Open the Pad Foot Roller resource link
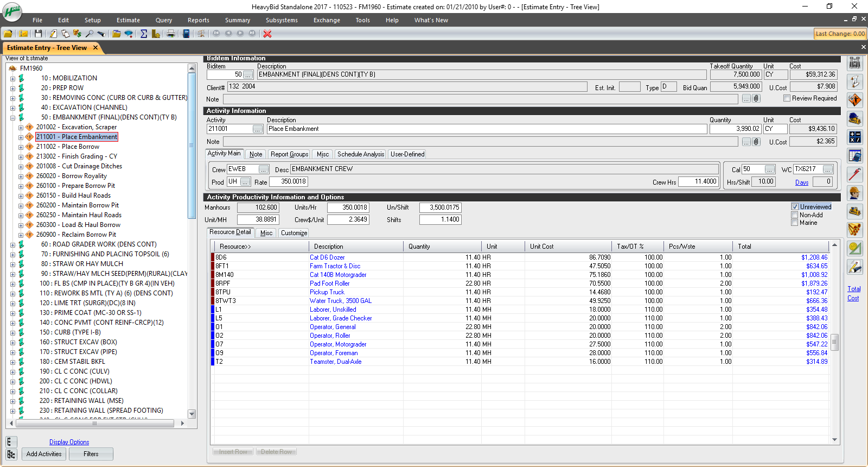 point(330,283)
